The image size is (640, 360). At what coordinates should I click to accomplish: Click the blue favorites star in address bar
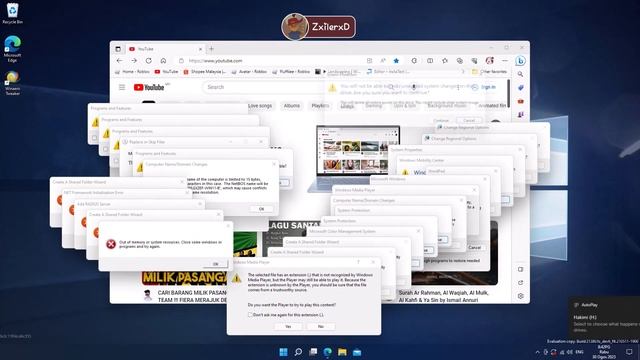click(x=396, y=60)
